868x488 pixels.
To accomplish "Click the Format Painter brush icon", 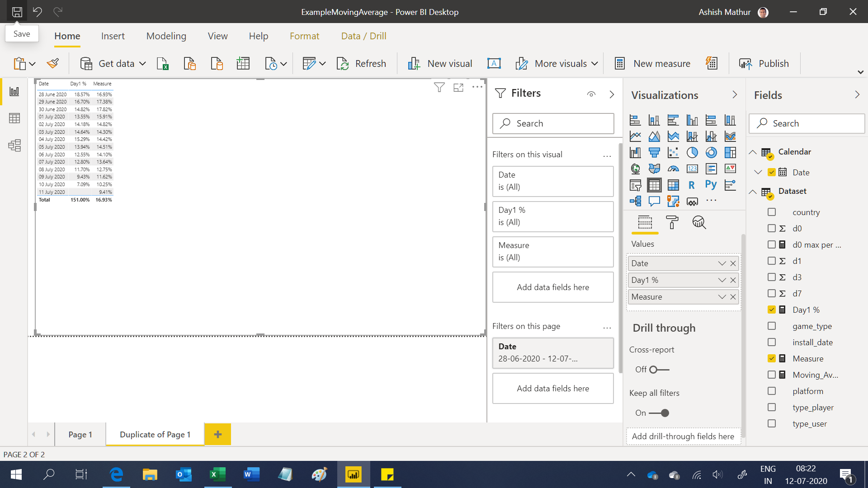I will pos(53,64).
